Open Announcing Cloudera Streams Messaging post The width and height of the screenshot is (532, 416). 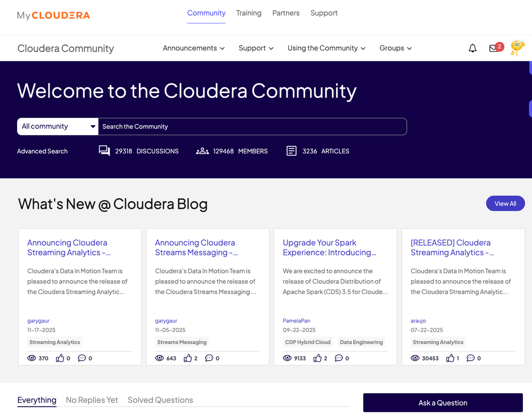click(197, 248)
